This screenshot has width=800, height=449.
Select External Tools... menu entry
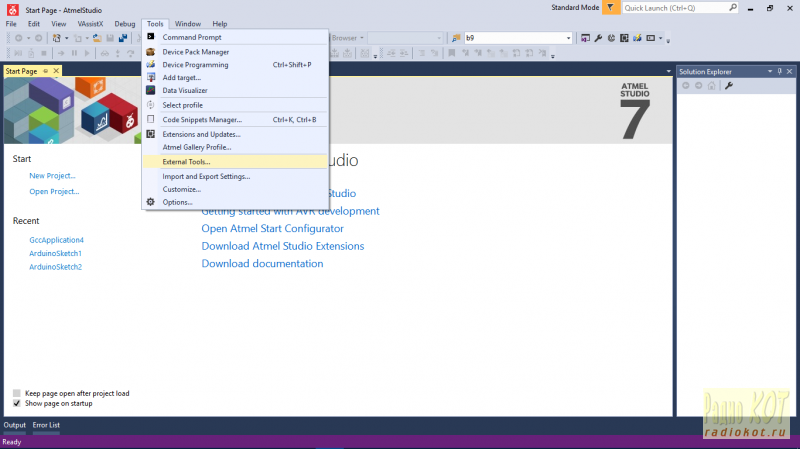pyautogui.click(x=186, y=161)
